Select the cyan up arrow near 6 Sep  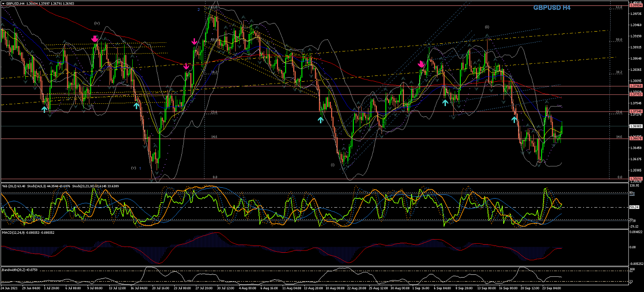click(445, 102)
